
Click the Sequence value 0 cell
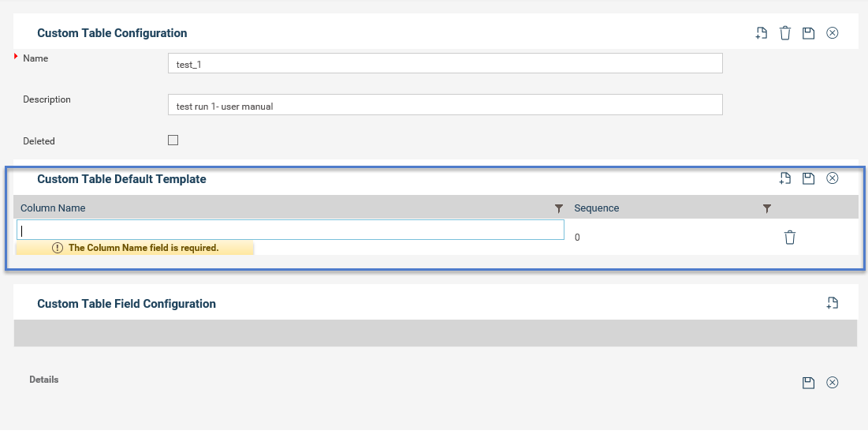pos(577,238)
